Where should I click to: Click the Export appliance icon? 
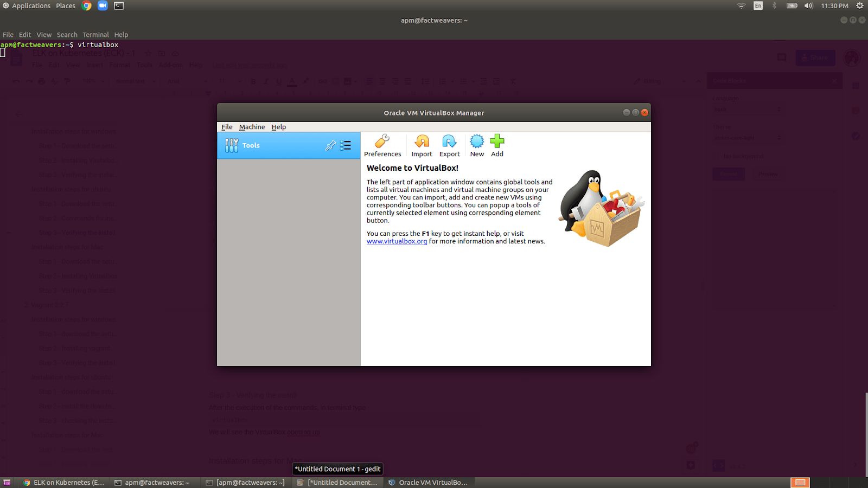tap(449, 146)
